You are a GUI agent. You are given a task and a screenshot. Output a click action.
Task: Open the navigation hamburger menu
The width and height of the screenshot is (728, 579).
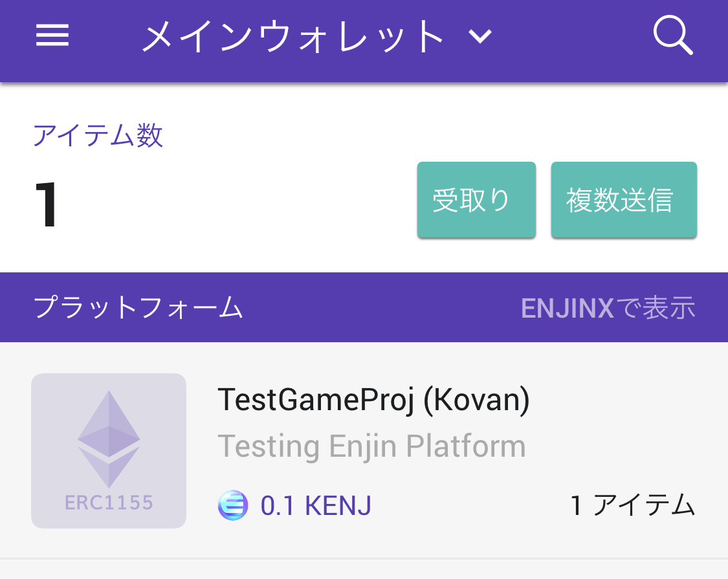[53, 36]
